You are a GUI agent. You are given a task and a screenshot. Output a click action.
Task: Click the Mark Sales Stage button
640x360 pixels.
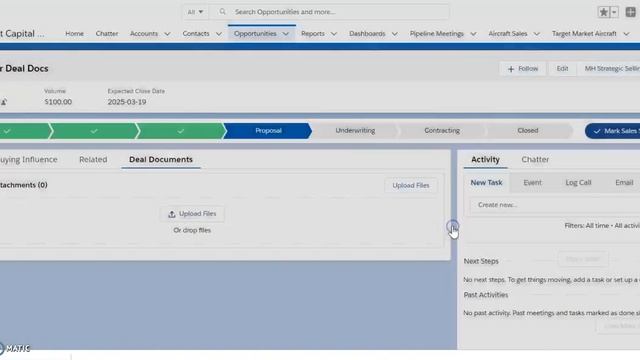[x=613, y=131]
